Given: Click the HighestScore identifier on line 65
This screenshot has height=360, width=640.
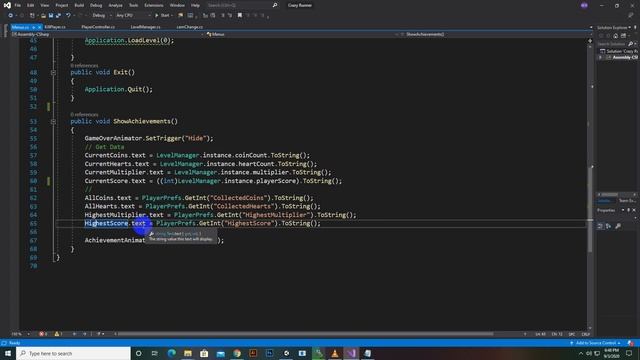Looking at the screenshot, I should 106,223.
